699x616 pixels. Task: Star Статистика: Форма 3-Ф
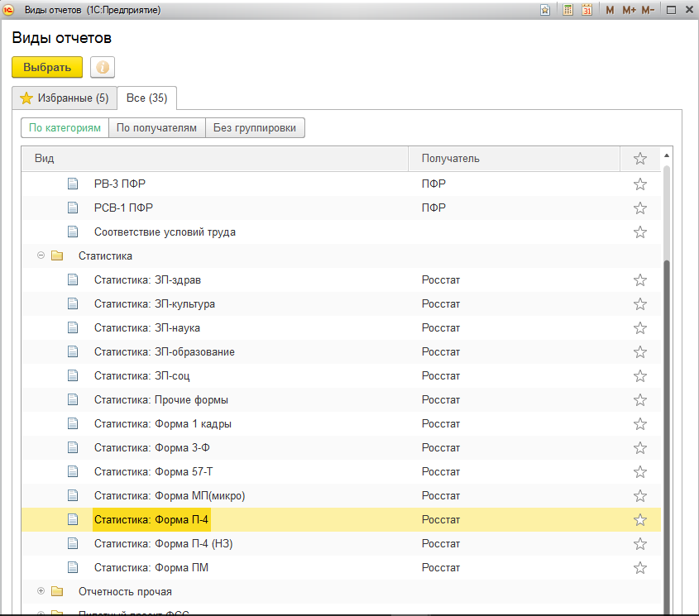point(640,448)
